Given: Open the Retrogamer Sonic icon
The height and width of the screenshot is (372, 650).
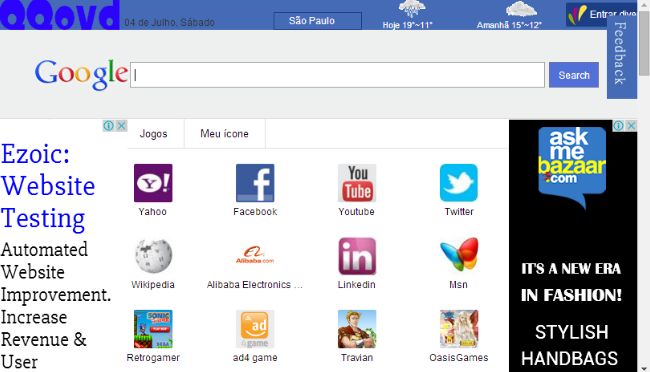Looking at the screenshot, I should click(153, 329).
